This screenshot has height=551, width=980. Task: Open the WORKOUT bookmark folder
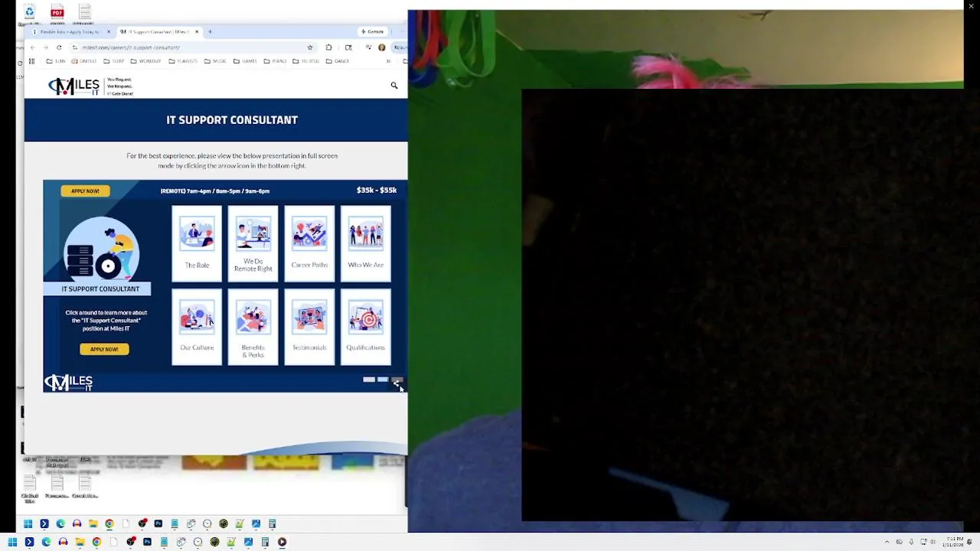coord(145,61)
